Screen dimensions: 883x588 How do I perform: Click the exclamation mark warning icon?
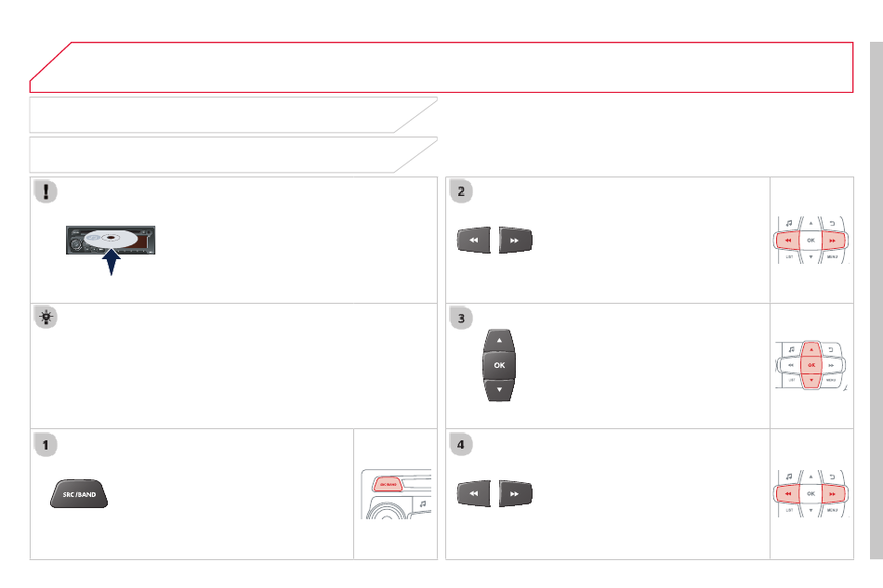click(46, 191)
